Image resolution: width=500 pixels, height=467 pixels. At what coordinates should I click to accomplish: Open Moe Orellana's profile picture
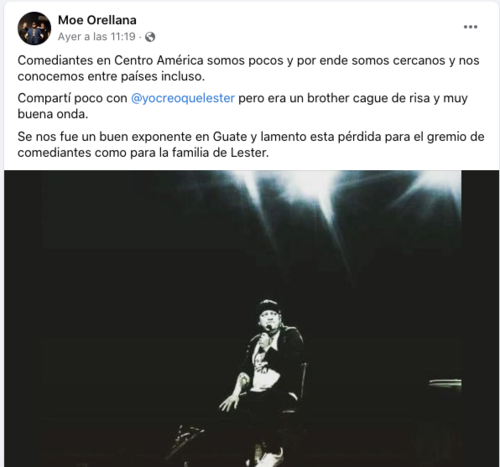pos(34,28)
